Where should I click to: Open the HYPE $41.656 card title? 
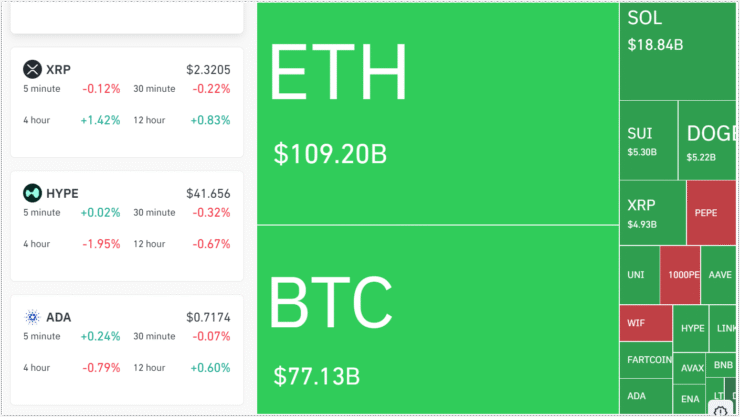coord(62,193)
